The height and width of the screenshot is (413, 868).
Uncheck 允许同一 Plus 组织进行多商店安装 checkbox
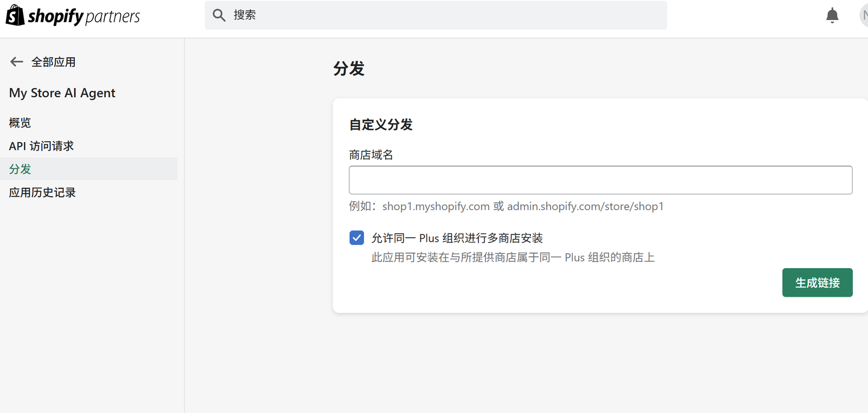tap(356, 238)
